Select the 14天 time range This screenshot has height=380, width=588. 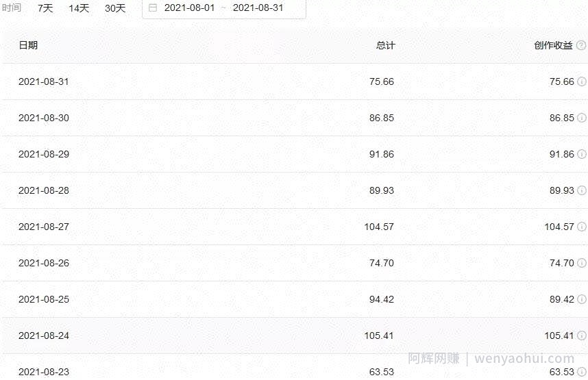(x=79, y=8)
